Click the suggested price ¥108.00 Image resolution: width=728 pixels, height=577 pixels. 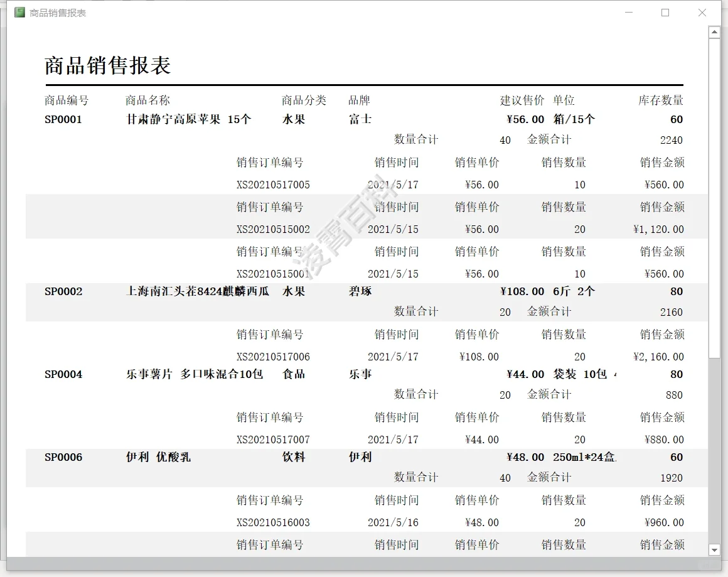pos(523,291)
